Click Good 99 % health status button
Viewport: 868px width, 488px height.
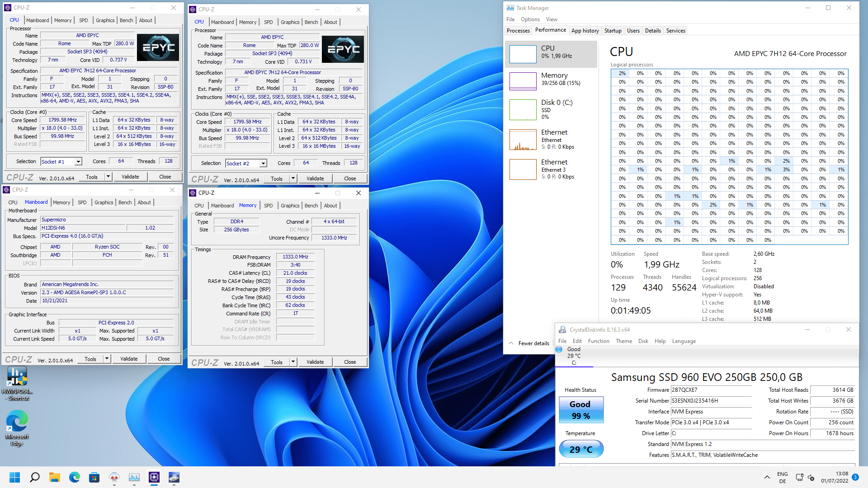[x=581, y=410]
